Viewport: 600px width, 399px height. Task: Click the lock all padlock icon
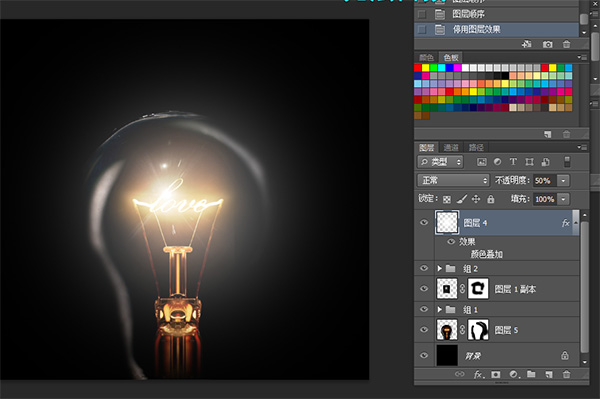tap(491, 199)
